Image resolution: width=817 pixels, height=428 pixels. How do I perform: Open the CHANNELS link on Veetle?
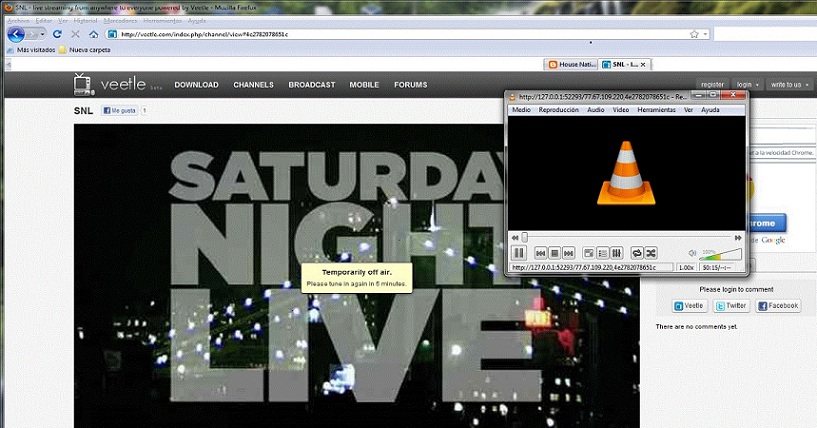pyautogui.click(x=253, y=85)
